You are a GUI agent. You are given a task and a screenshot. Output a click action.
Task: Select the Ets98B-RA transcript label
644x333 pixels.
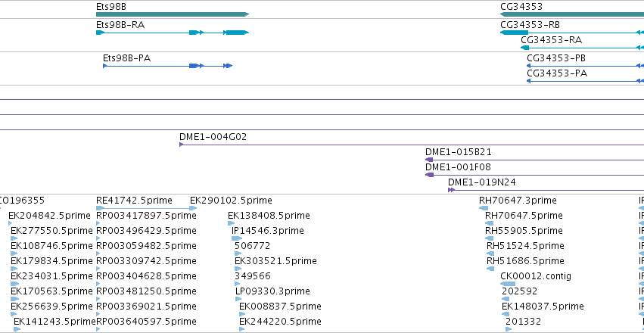point(120,25)
